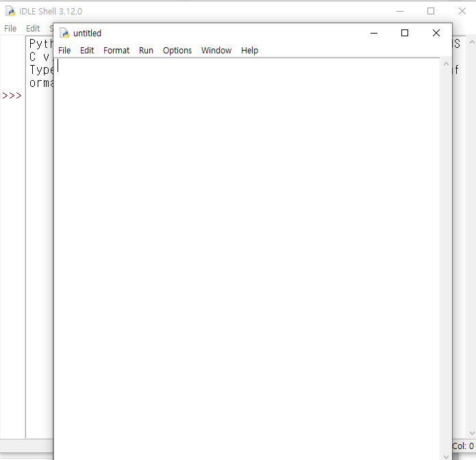The image size is (476, 460).
Task: Click inside the untitled editor text area
Action: tap(247, 259)
